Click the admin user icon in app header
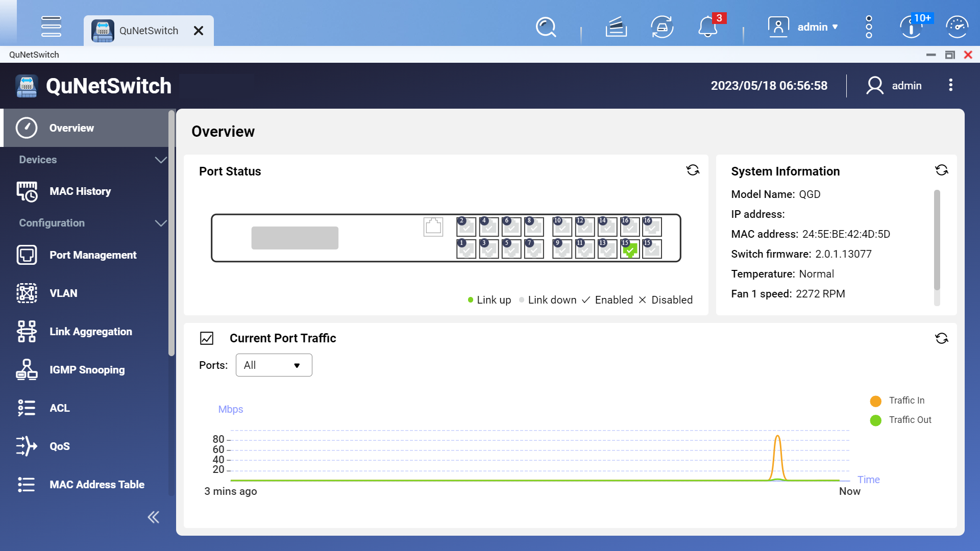The width and height of the screenshot is (980, 551). coord(875,85)
